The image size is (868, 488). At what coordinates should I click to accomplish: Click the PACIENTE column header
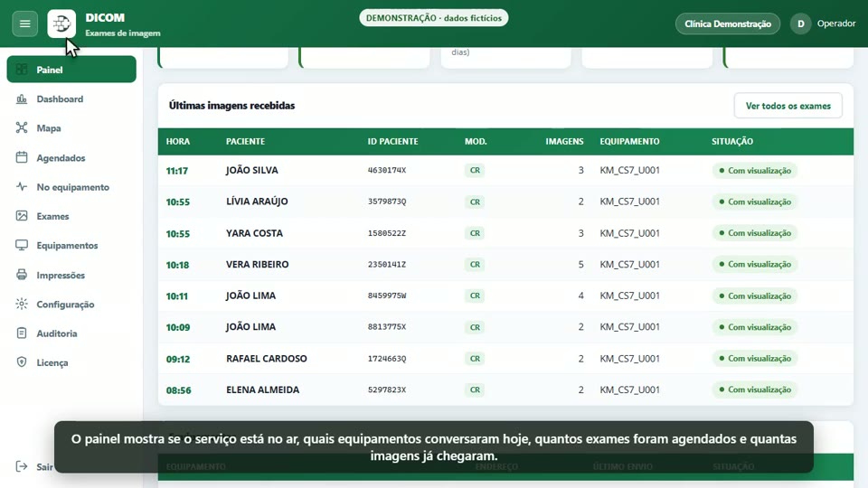pyautogui.click(x=245, y=142)
